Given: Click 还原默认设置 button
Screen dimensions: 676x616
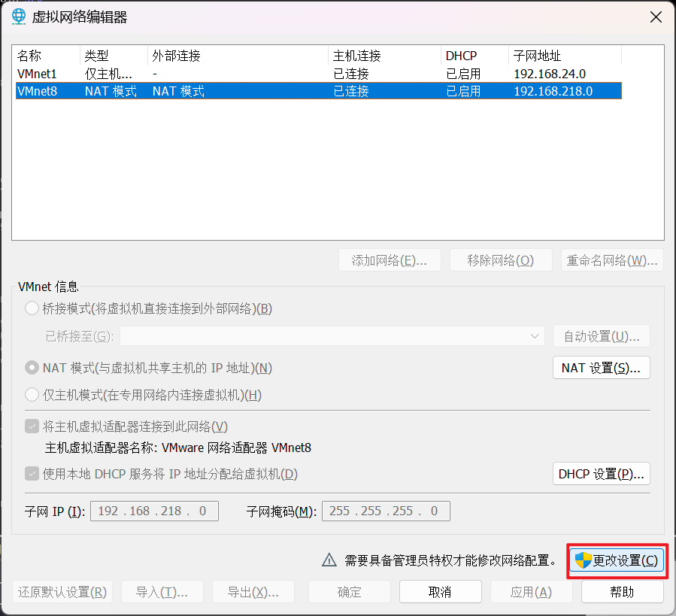Looking at the screenshot, I should coord(62,592).
